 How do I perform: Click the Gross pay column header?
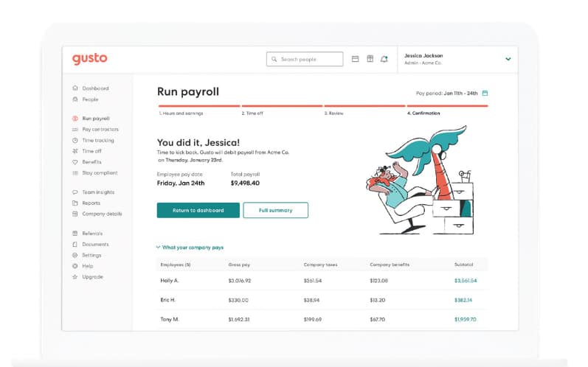coord(239,265)
